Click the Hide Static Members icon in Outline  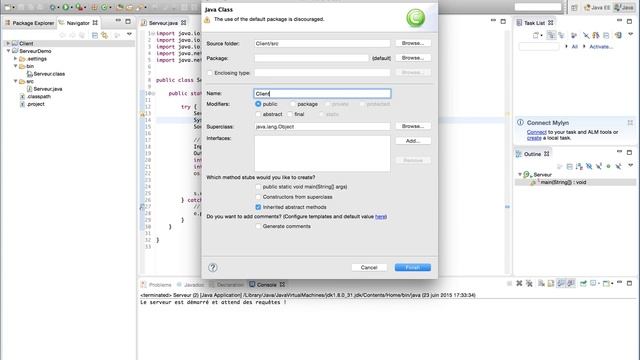(599, 166)
